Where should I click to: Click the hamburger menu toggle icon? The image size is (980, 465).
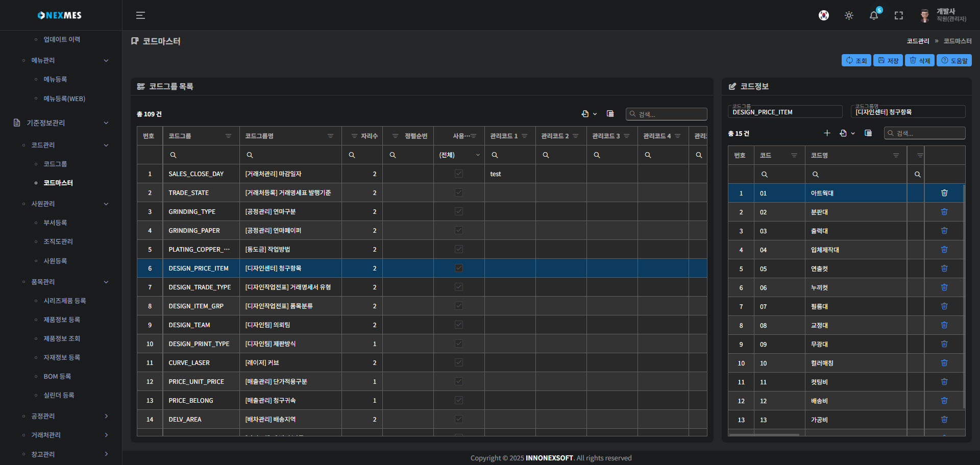point(140,15)
